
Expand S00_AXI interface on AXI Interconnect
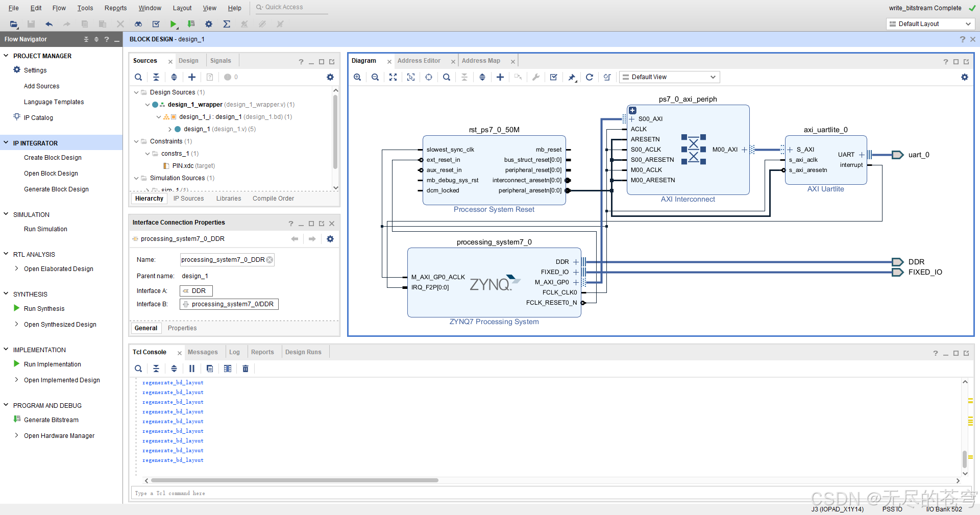coord(632,119)
